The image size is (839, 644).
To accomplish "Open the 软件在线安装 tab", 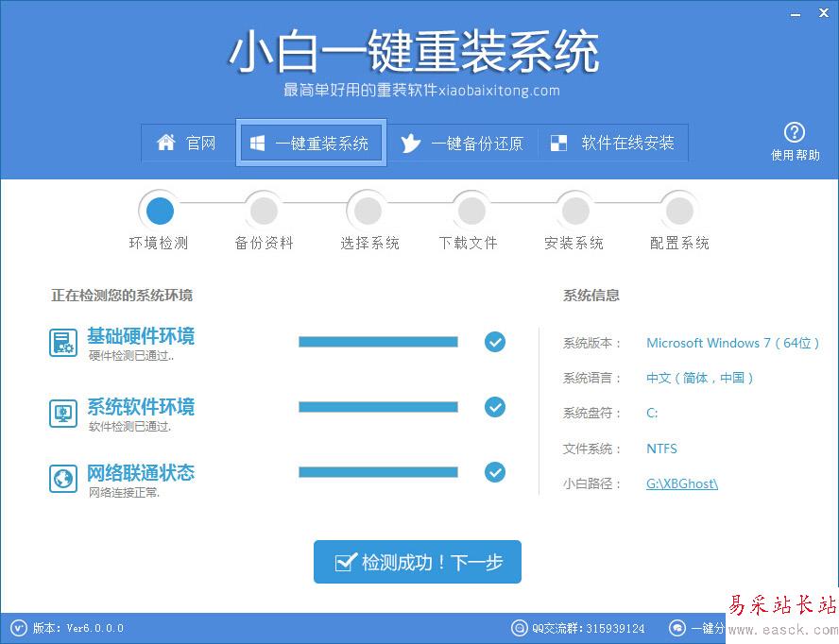I will [x=612, y=143].
